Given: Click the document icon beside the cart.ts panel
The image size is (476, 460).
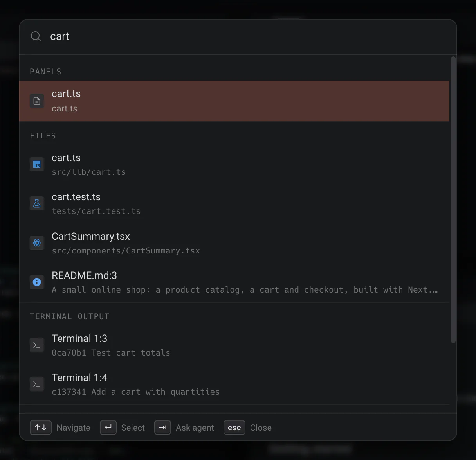Looking at the screenshot, I should 37,101.
